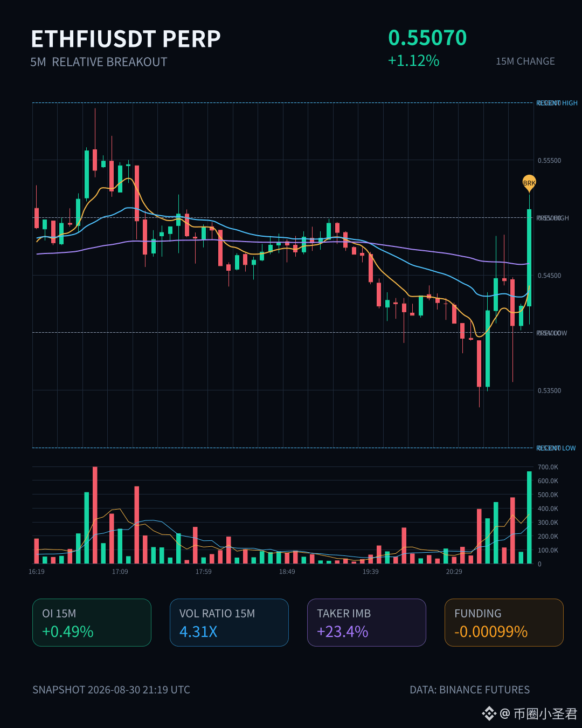
Task: Select the final tall green breakout candle
Action: (x=529, y=258)
